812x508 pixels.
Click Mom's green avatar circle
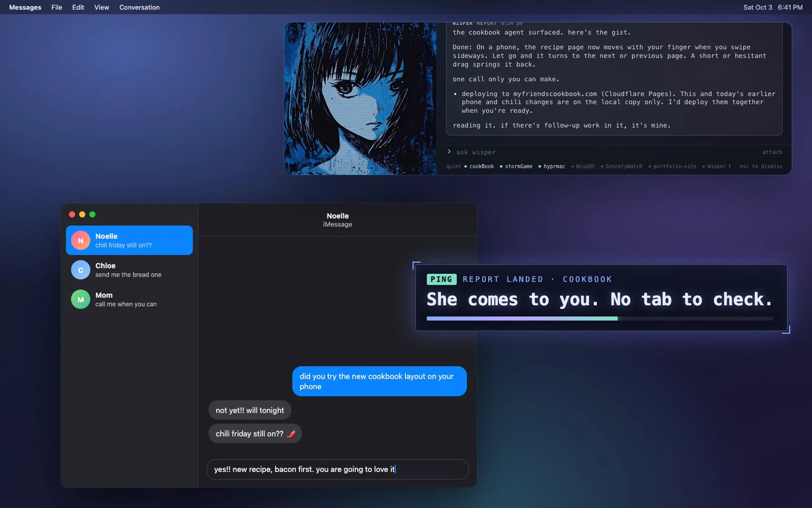tap(80, 299)
